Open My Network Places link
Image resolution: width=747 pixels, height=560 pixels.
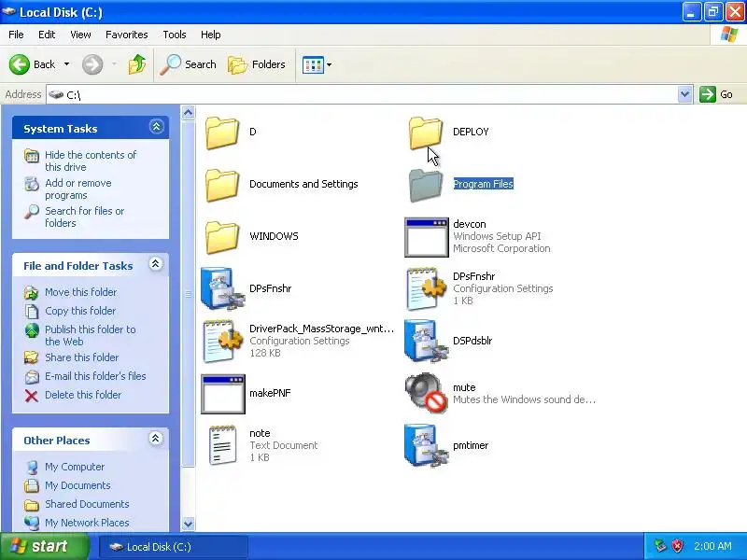pyautogui.click(x=87, y=523)
